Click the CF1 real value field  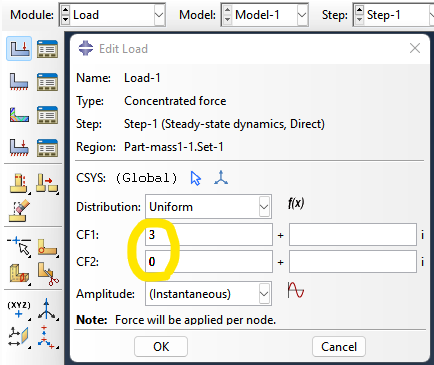pos(209,235)
